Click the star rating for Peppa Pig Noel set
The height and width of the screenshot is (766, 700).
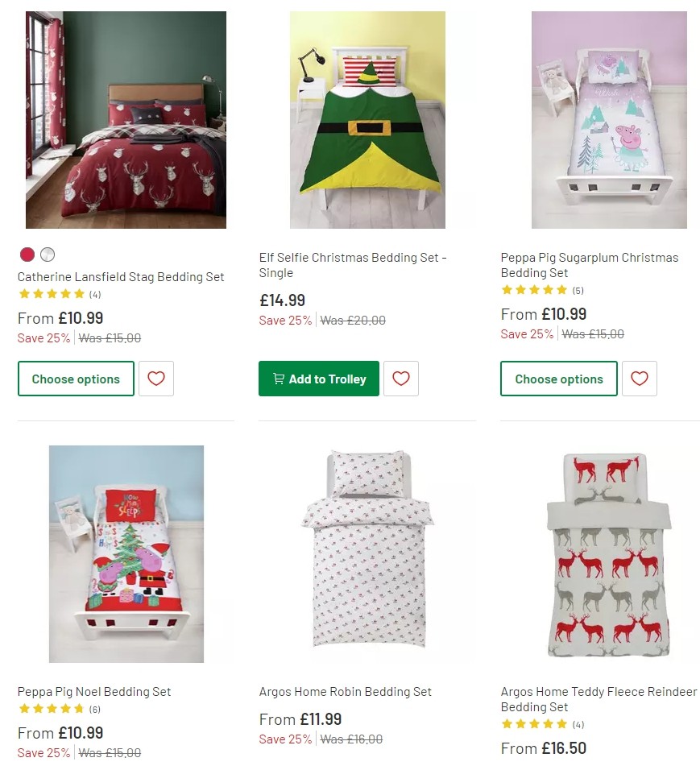click(x=50, y=710)
